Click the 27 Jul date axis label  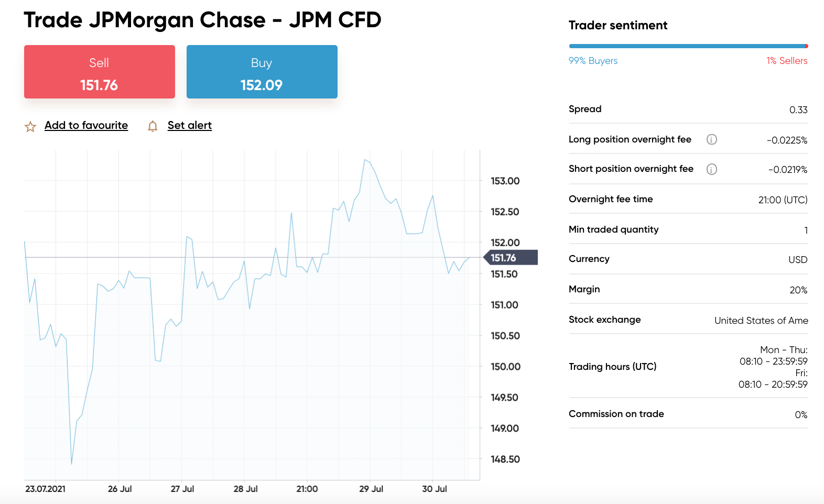click(x=182, y=489)
